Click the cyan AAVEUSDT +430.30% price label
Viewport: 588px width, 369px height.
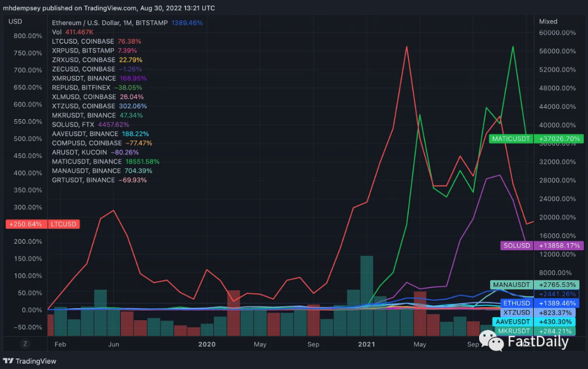(x=534, y=322)
